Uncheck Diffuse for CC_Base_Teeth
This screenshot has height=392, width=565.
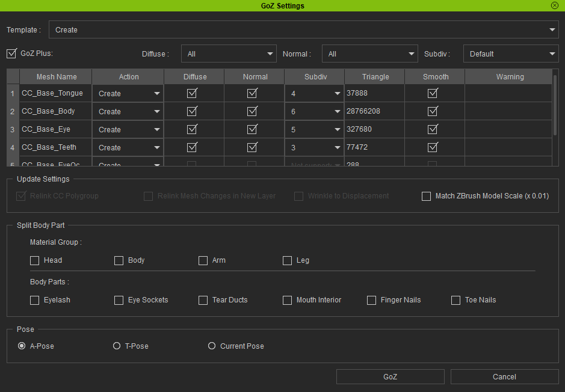pyautogui.click(x=192, y=147)
